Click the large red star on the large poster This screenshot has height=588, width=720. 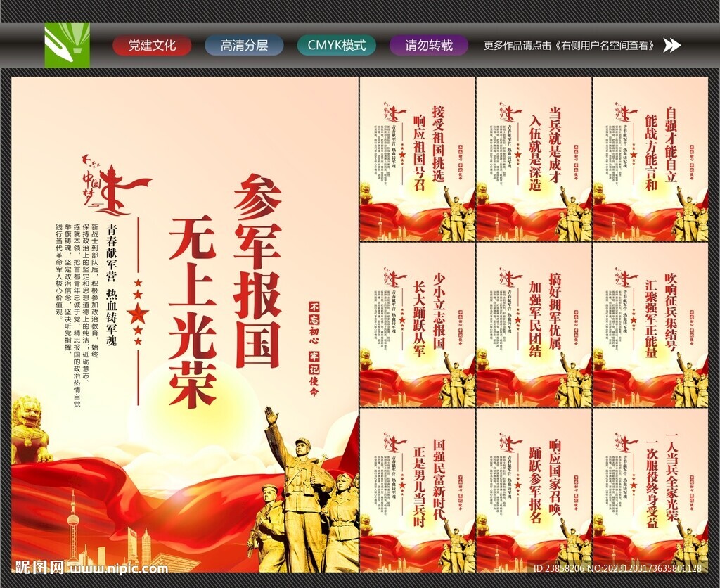(139, 314)
